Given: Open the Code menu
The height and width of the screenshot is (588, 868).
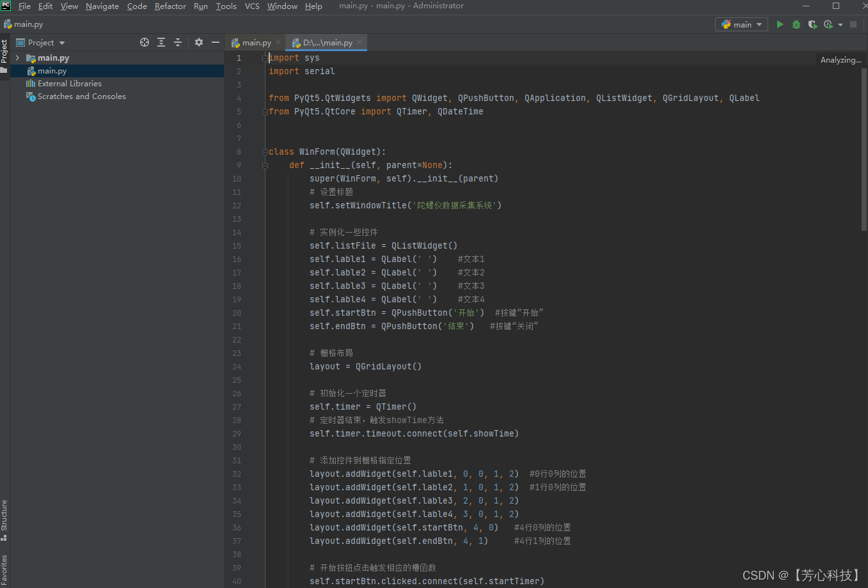Looking at the screenshot, I should (137, 6).
